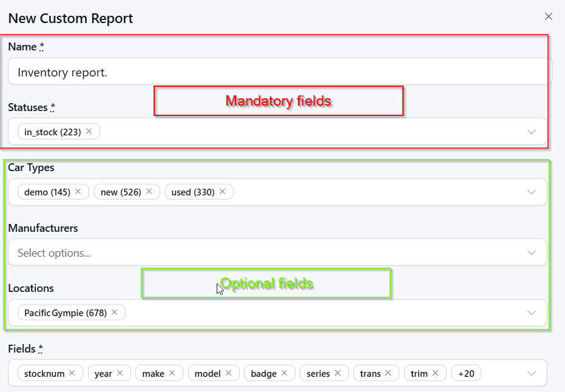565x392 pixels.
Task: Remove the model field tag
Action: click(x=229, y=373)
